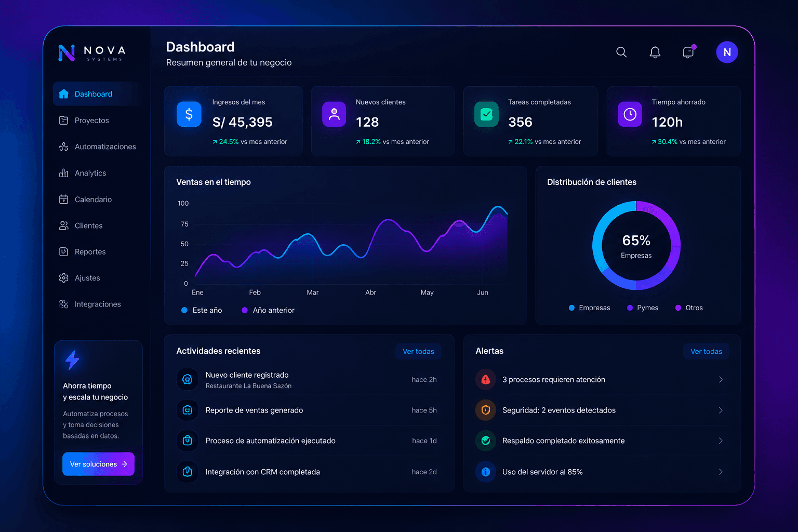Viewport: 798px width, 532px height.
Task: Click Restaurante La Buena Sazón subtitle
Action: click(248, 386)
